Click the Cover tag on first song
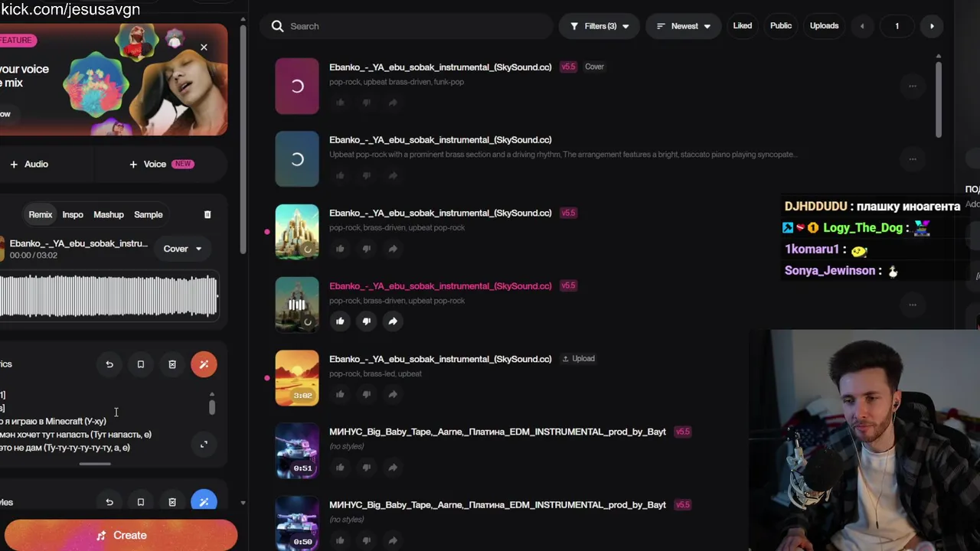Viewport: 980px width, 551px height. click(595, 67)
